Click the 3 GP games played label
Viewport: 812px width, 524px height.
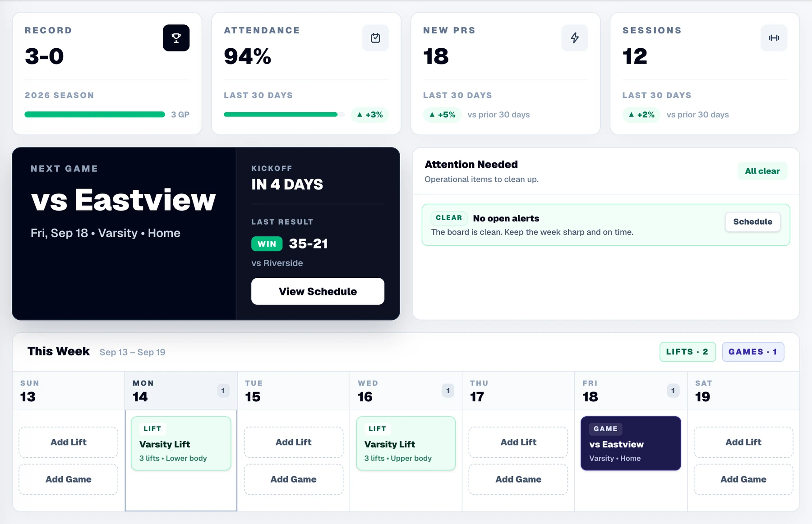pos(180,115)
